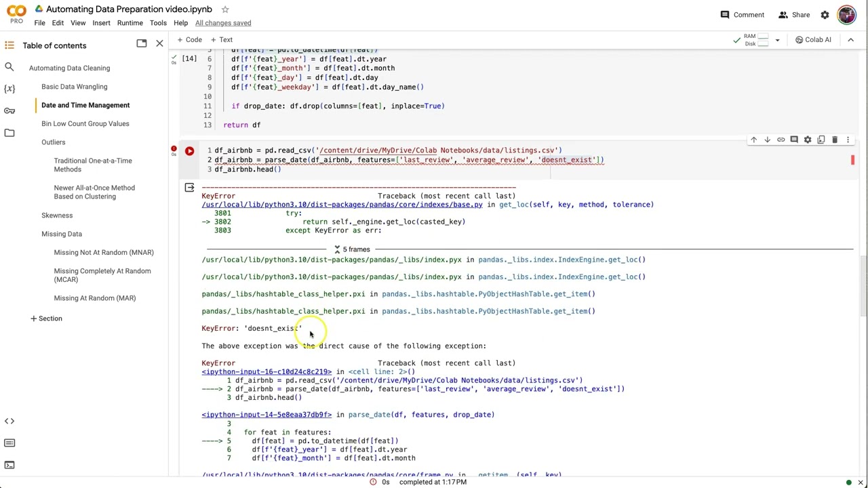The height and width of the screenshot is (488, 868).
Task: Add a new Text cell
Action: tap(222, 40)
